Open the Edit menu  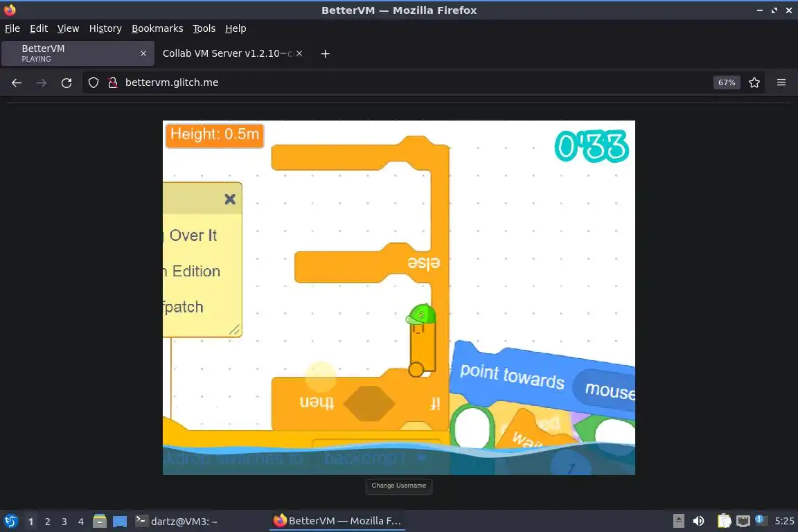39,28
